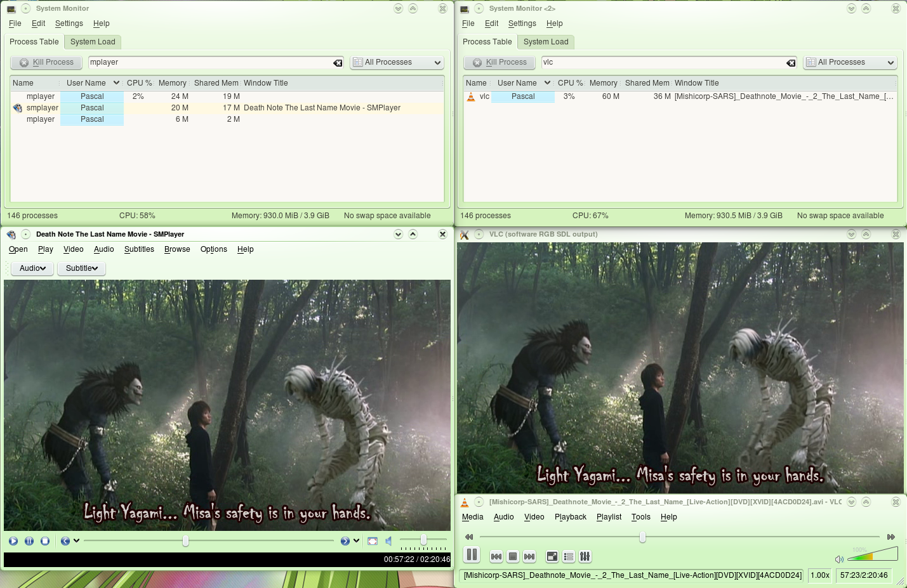This screenshot has height=588, width=907.
Task: Click Kill Process in left System Monitor
Action: click(x=47, y=62)
